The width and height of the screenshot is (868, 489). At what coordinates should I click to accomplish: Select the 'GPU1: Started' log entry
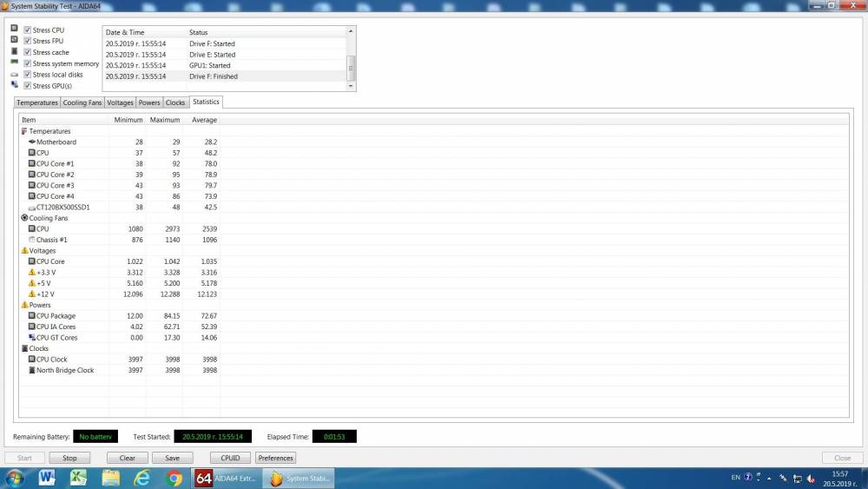(x=224, y=65)
